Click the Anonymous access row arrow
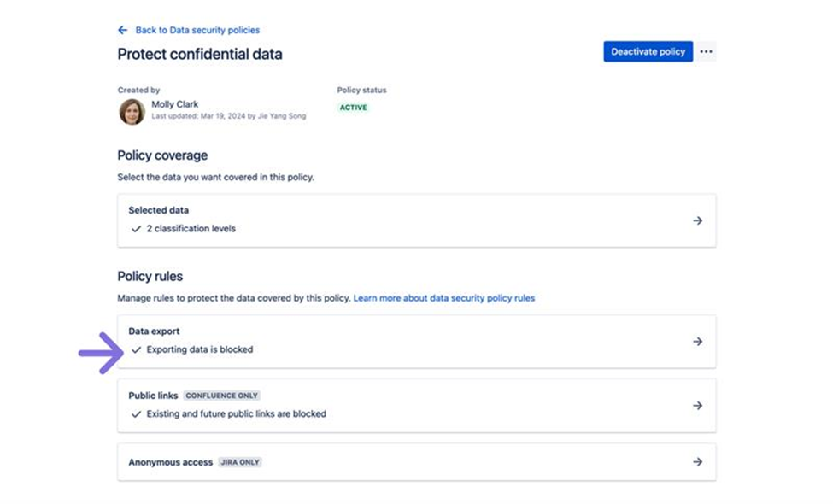The width and height of the screenshot is (833, 504). [697, 462]
